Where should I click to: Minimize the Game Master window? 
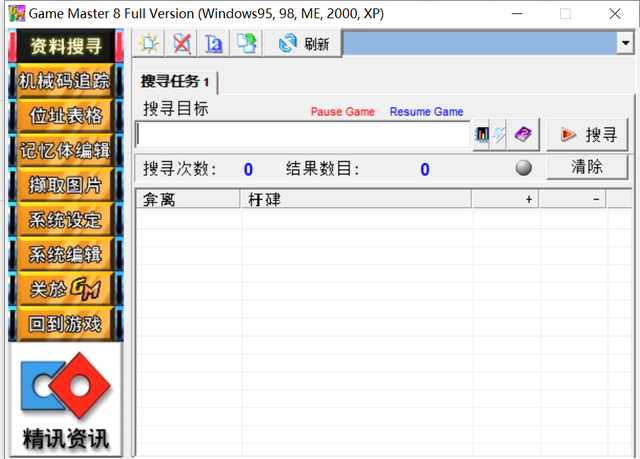click(517, 14)
